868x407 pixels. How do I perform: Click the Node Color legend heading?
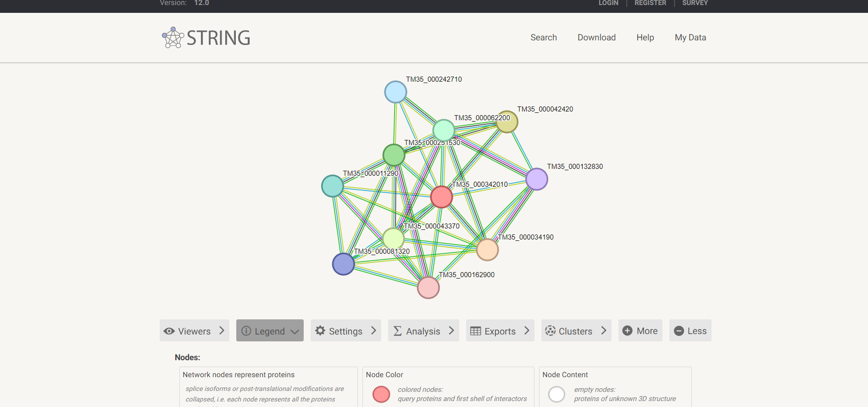tap(384, 375)
